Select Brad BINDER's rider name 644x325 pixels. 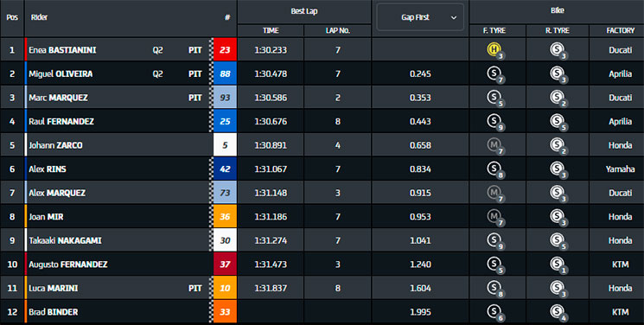click(x=54, y=312)
